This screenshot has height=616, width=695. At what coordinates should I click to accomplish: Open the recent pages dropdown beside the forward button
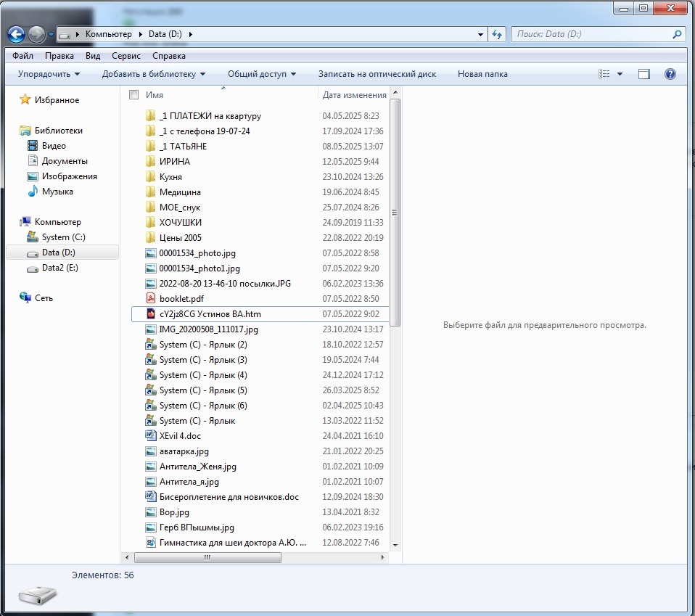(x=51, y=34)
